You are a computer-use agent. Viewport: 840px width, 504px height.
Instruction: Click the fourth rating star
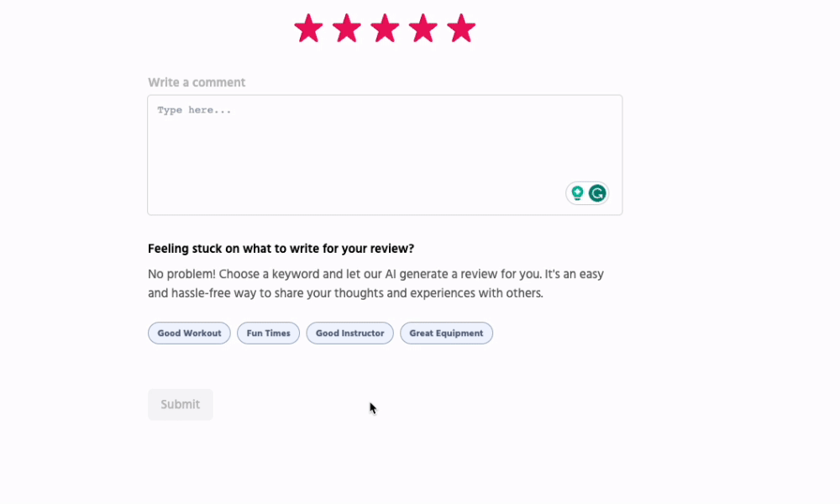(x=423, y=28)
